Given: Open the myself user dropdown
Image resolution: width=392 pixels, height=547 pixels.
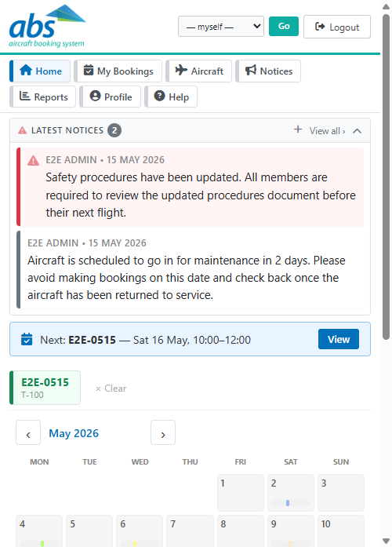Looking at the screenshot, I should 221,27.
